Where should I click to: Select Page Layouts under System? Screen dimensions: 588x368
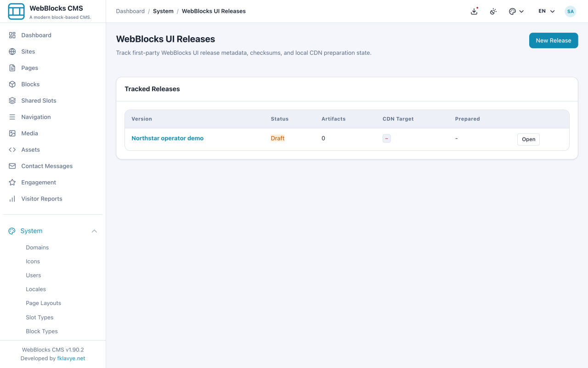point(43,303)
